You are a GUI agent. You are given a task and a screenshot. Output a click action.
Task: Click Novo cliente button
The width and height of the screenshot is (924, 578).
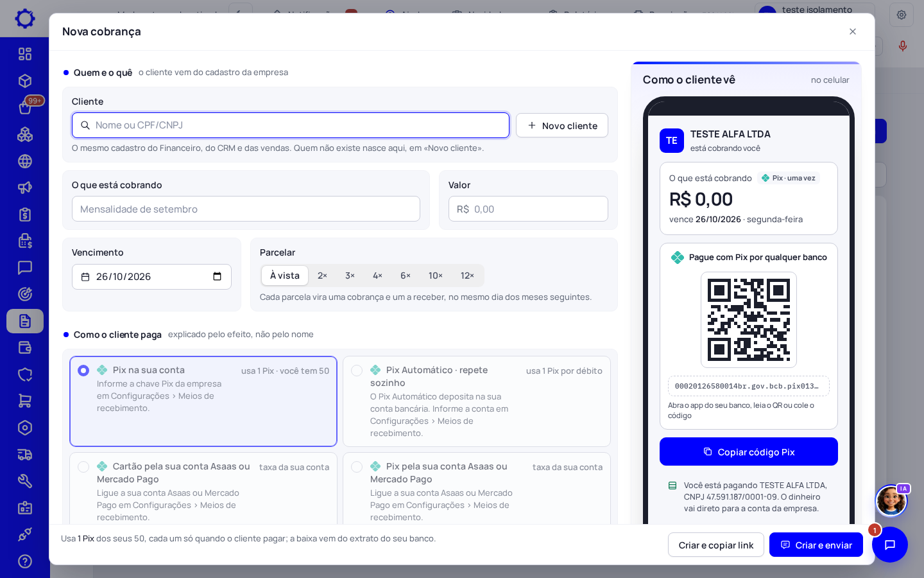point(562,125)
